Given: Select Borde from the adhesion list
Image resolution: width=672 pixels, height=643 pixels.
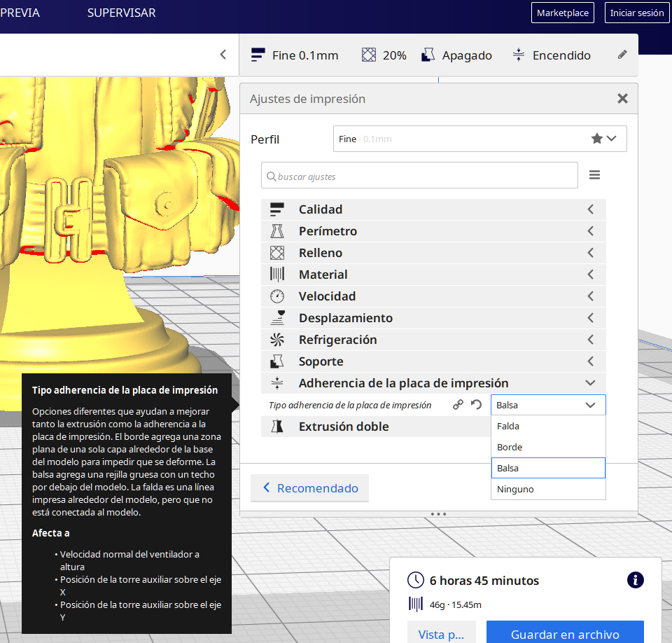Looking at the screenshot, I should [547, 447].
